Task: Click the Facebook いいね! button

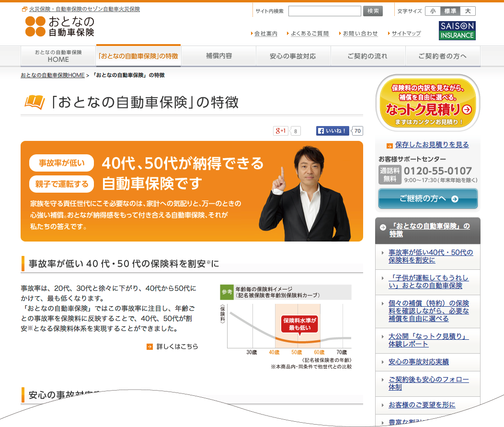Action: 332,131
